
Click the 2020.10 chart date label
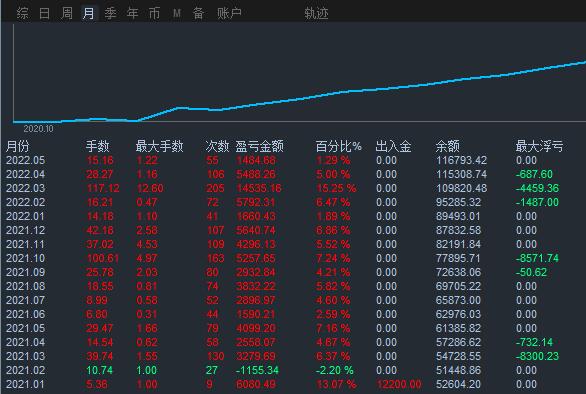(38, 129)
